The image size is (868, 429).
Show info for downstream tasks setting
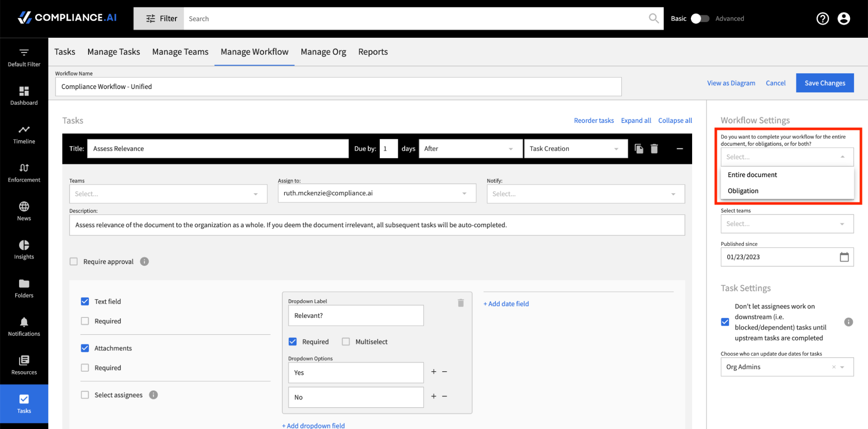(x=848, y=322)
